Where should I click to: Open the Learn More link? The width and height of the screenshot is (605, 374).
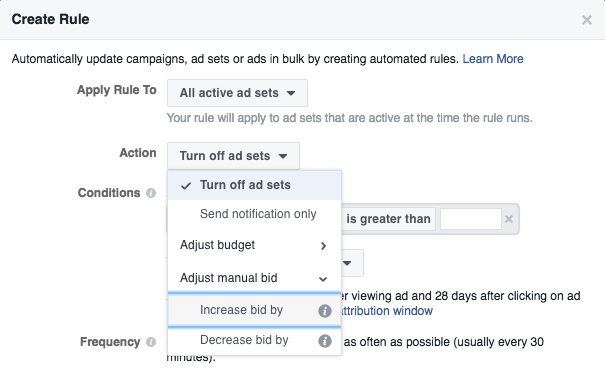point(493,59)
